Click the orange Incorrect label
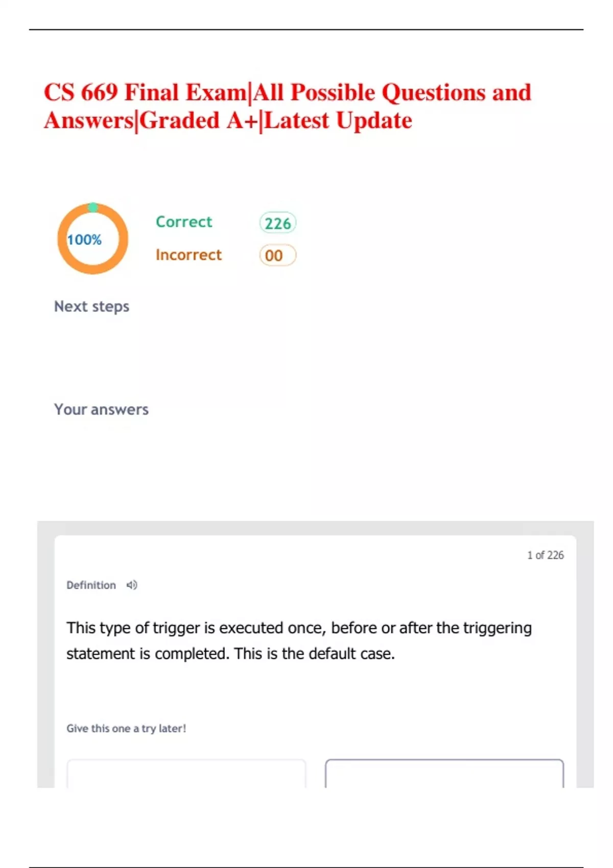 tap(188, 255)
